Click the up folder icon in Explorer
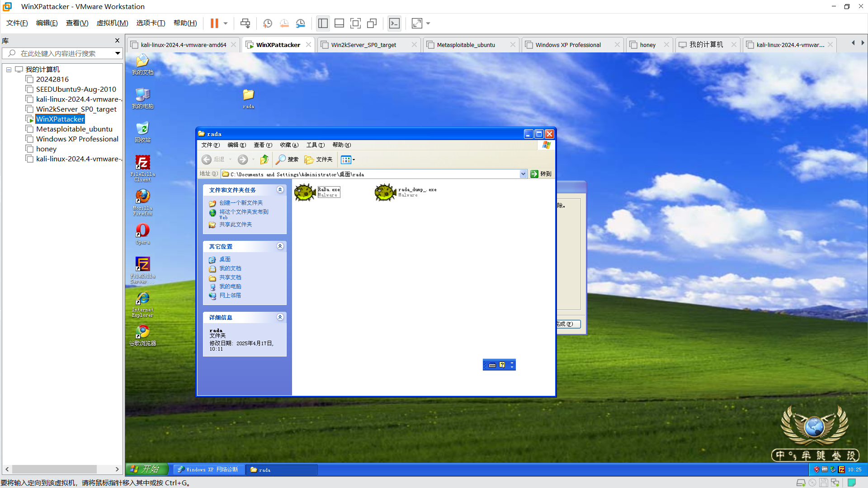The image size is (868, 488). (x=264, y=160)
